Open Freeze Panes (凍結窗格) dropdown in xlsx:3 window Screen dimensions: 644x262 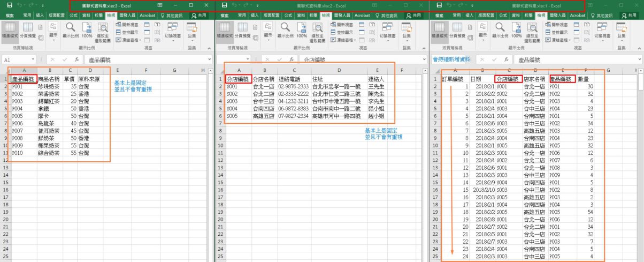129,40
